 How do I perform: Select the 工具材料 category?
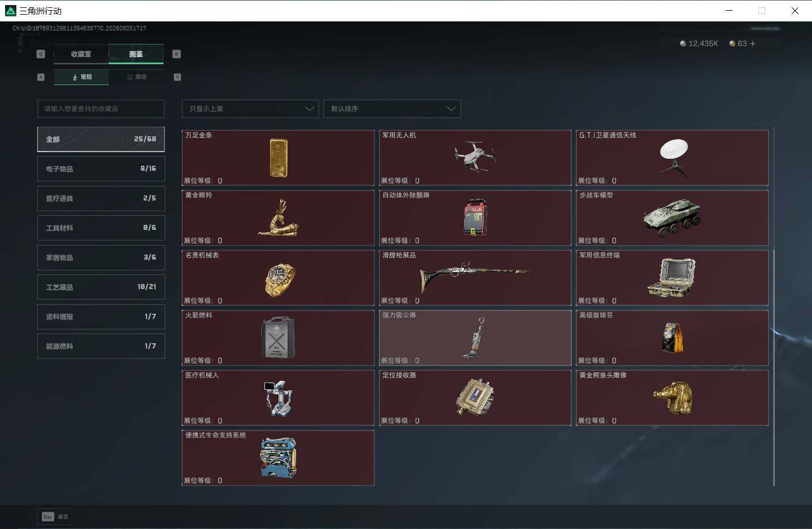coord(101,228)
